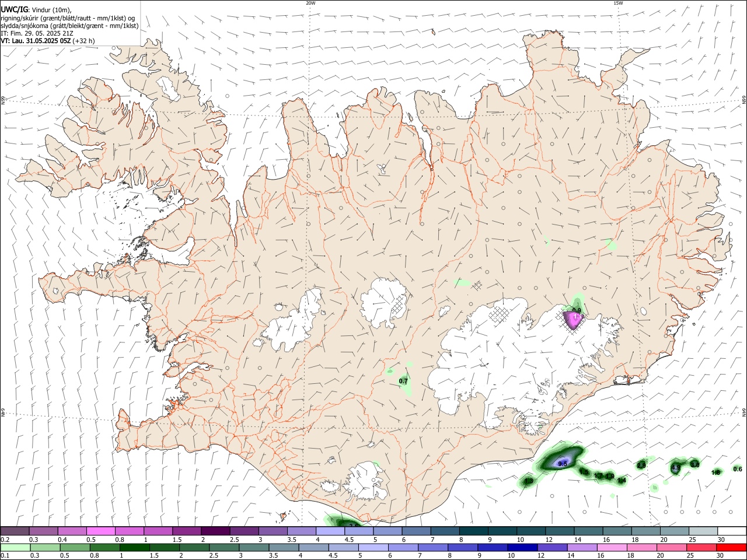The width and height of the screenshot is (747, 560).
Task: Click the 2.9 precipitation value offshore
Action: (641, 466)
